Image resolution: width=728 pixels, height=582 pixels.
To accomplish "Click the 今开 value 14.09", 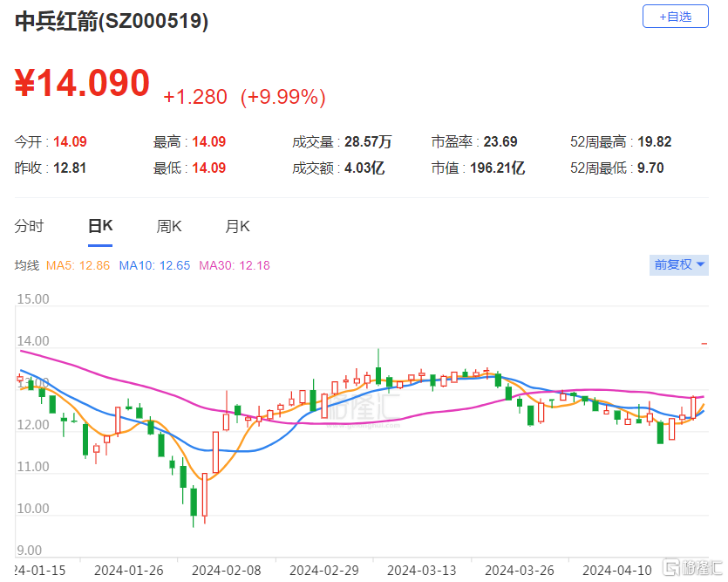I will pos(70,141).
